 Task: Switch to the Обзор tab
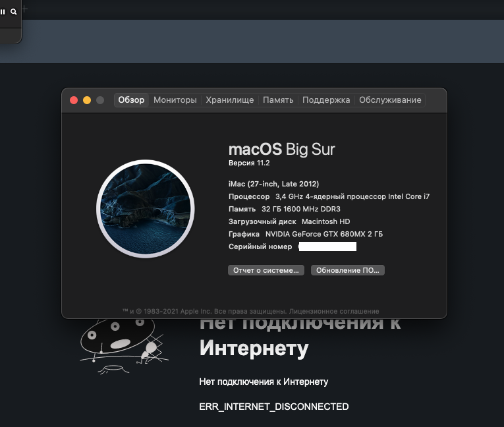tap(131, 100)
